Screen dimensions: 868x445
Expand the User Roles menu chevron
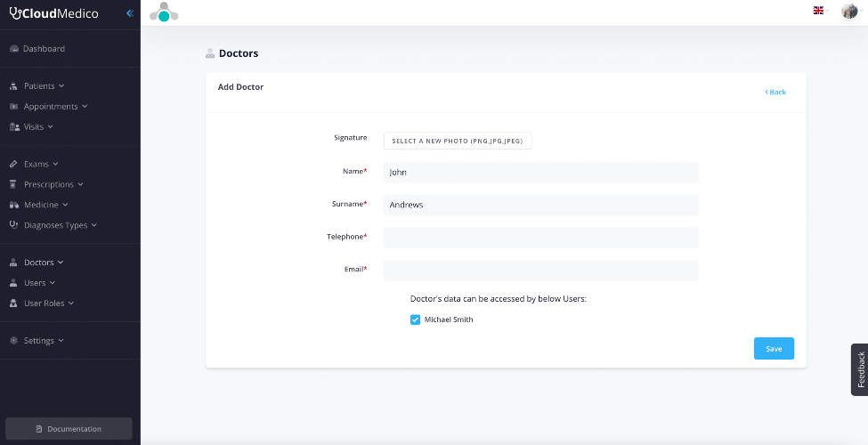71,303
